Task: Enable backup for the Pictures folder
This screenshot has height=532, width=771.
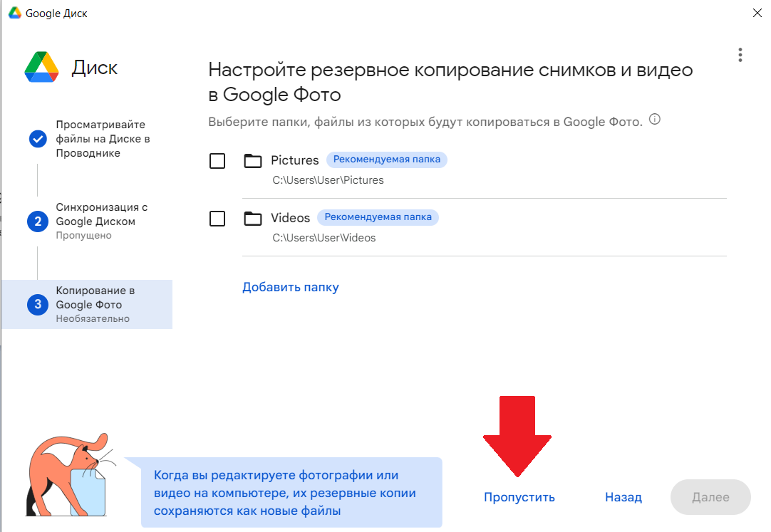Action: click(x=217, y=161)
